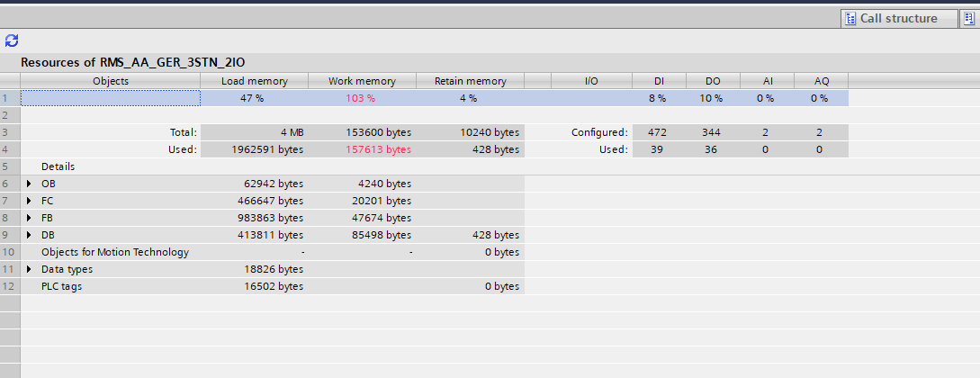Open the Call structure tab

[889, 18]
